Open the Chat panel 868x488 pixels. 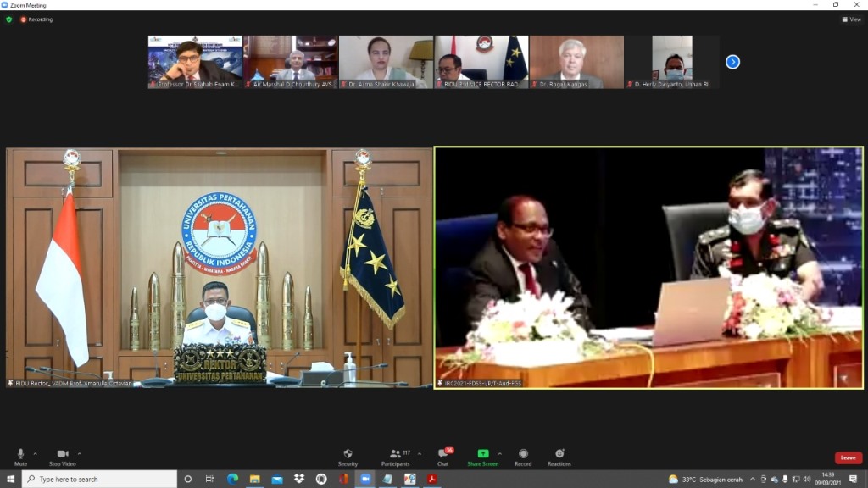[442, 454]
